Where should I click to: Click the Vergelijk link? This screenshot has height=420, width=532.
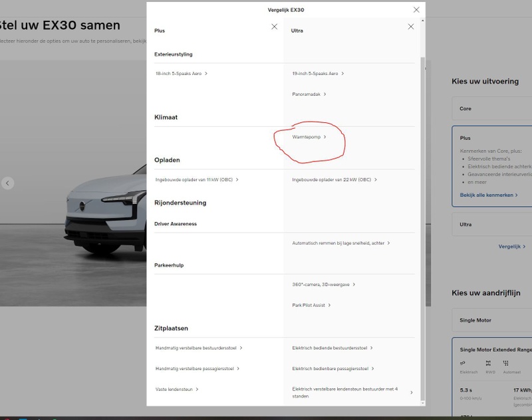[x=512, y=247]
